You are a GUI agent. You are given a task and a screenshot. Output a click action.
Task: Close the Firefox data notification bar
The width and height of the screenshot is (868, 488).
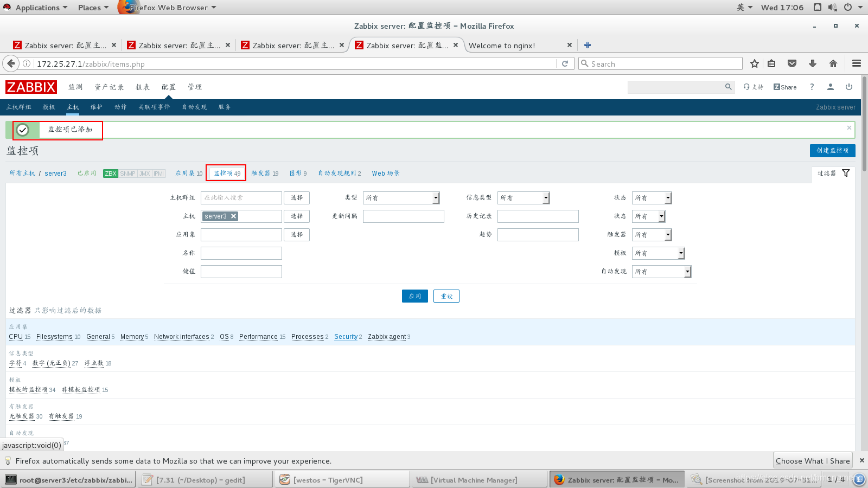pos(861,460)
